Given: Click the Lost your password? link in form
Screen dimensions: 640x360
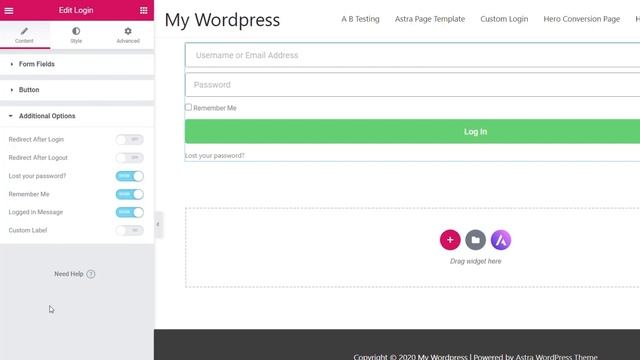Looking at the screenshot, I should (215, 156).
